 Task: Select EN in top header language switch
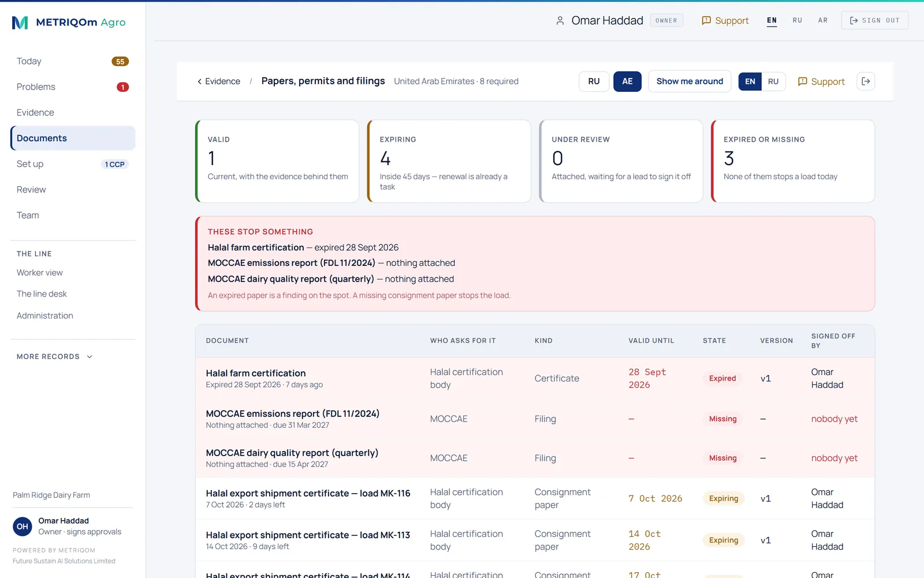(x=772, y=21)
